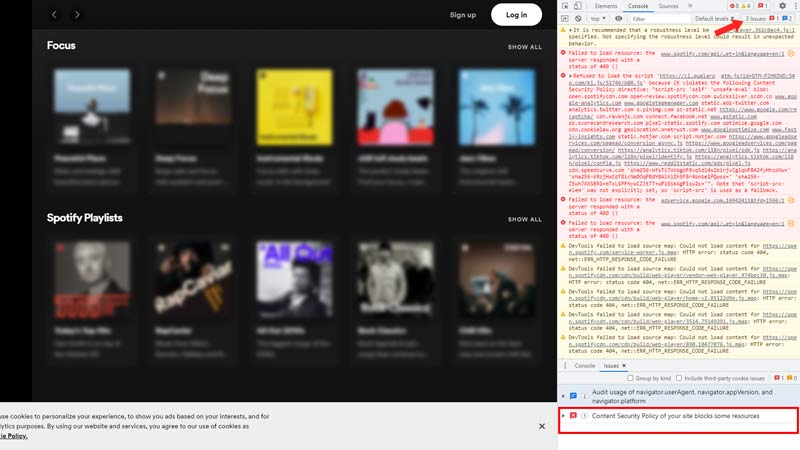This screenshot has width=800, height=450.
Task: Select the 'Spotify Playlists' section heading
Action: pyautogui.click(x=85, y=218)
